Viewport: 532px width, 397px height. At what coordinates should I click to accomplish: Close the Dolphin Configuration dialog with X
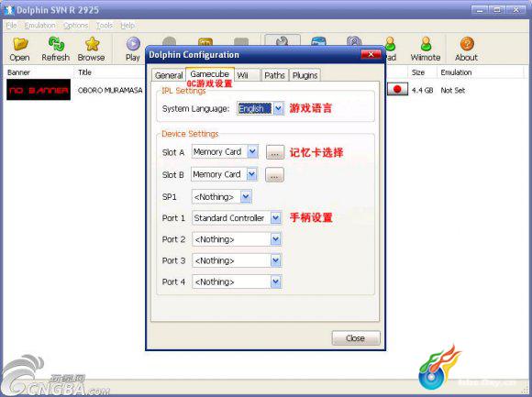tap(371, 54)
